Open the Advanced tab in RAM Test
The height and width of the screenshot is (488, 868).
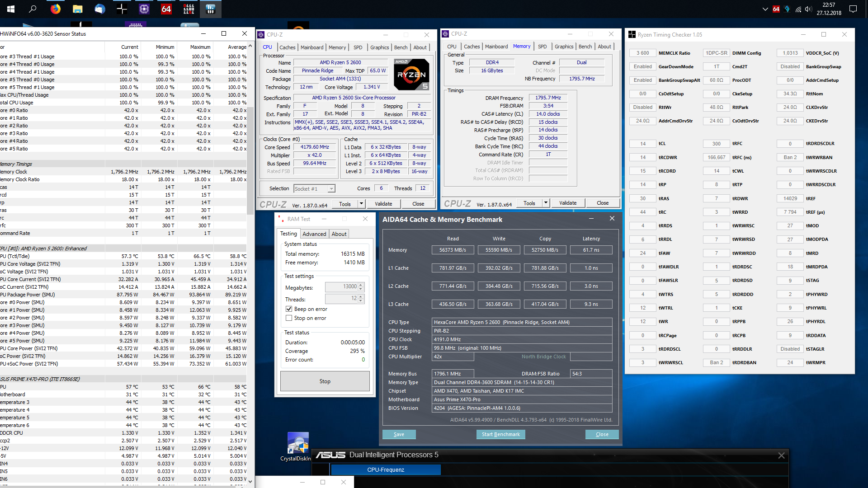coord(314,234)
